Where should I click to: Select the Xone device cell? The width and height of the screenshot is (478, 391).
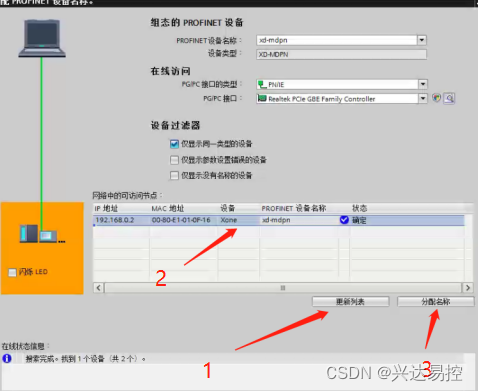tap(229, 220)
